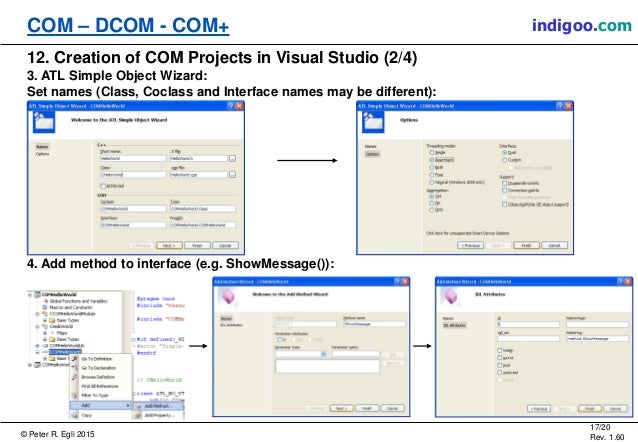The width and height of the screenshot is (638, 442).
Task: Open the Add submenu arrow in context menu
Action: pyautogui.click(x=128, y=406)
